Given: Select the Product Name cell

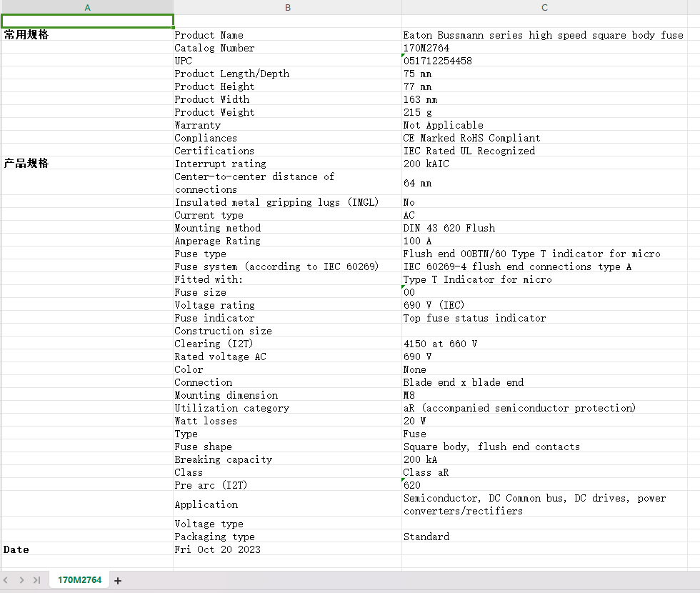Looking at the screenshot, I should (287, 35).
